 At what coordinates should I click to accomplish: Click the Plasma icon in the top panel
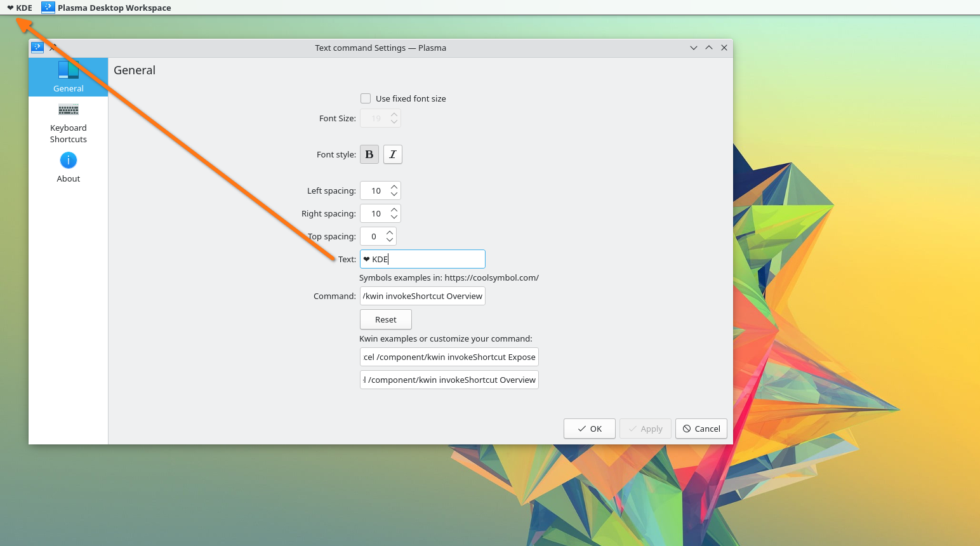48,8
